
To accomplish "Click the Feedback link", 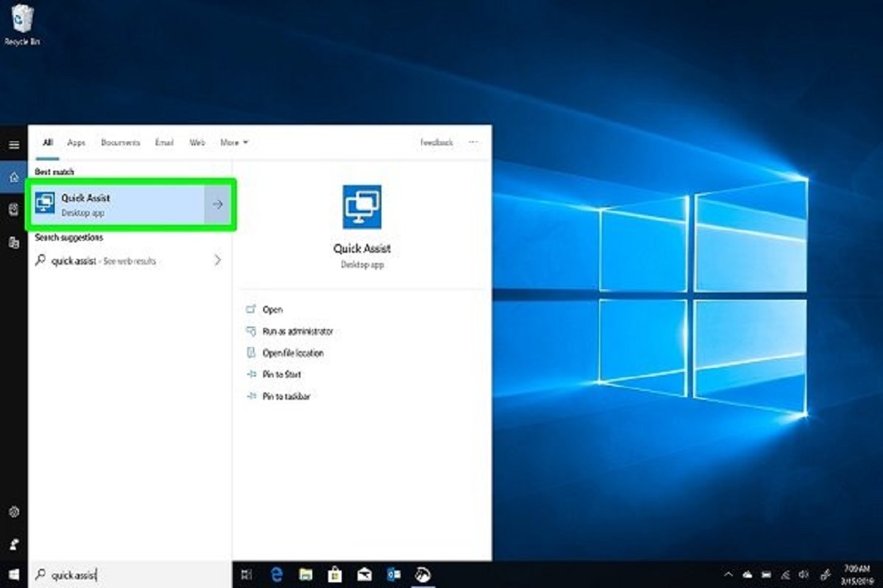I will point(436,142).
